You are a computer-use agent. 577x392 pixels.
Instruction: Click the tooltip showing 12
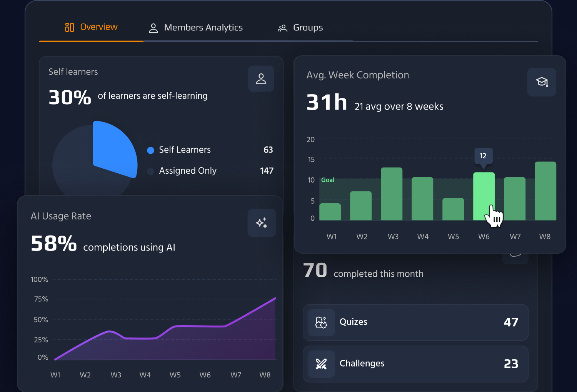pyautogui.click(x=483, y=156)
